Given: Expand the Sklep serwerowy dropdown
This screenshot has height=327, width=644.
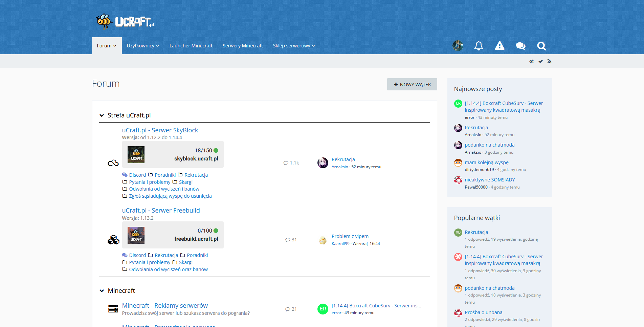Looking at the screenshot, I should pos(293,46).
